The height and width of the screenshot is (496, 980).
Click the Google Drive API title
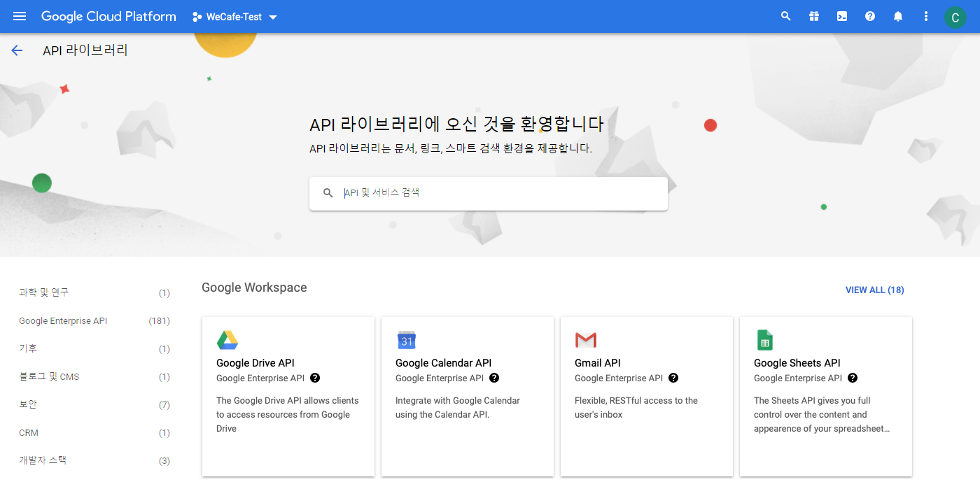255,363
